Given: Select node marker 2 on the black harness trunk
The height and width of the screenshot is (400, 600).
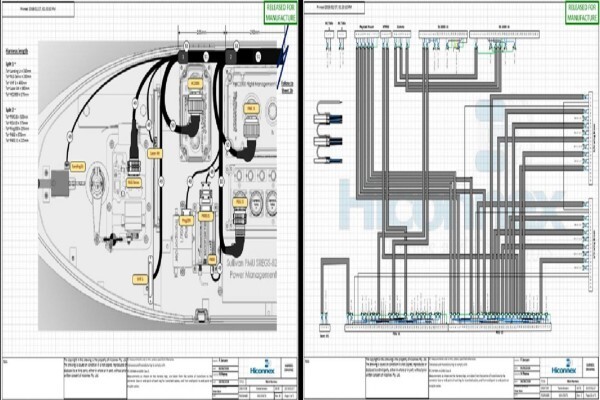Looking at the screenshot, I should tap(231, 57).
